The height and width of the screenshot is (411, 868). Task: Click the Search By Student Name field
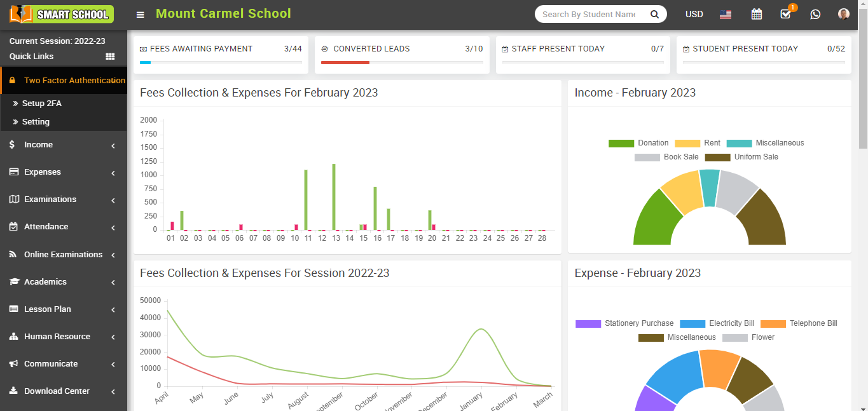tap(589, 14)
